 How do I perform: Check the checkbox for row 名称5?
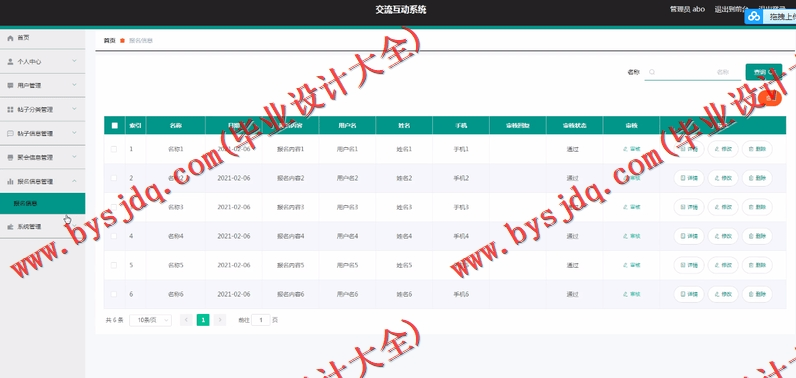pyautogui.click(x=114, y=265)
